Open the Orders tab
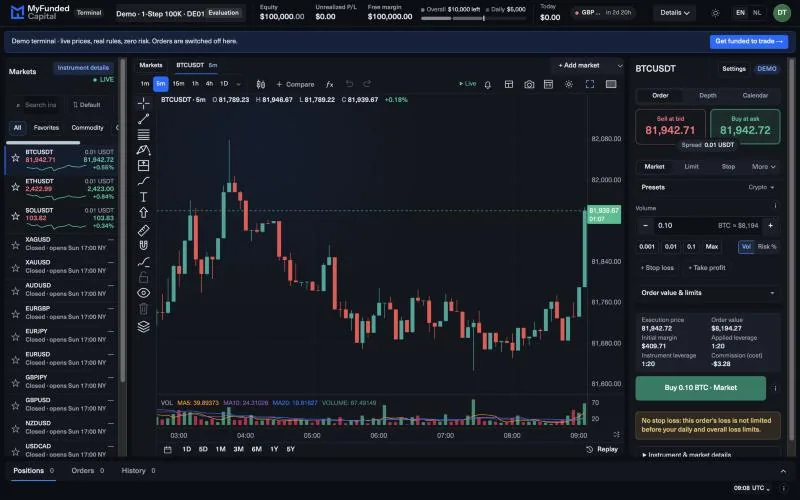 (x=87, y=471)
